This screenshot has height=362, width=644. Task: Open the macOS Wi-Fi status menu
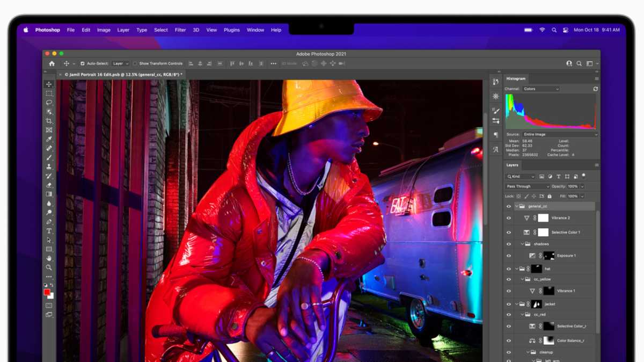tap(542, 30)
